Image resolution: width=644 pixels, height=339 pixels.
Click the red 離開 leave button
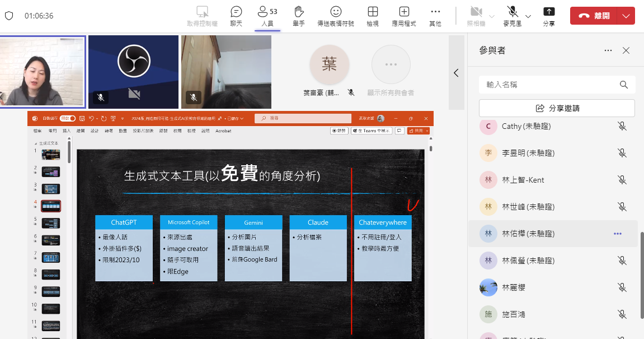(594, 16)
